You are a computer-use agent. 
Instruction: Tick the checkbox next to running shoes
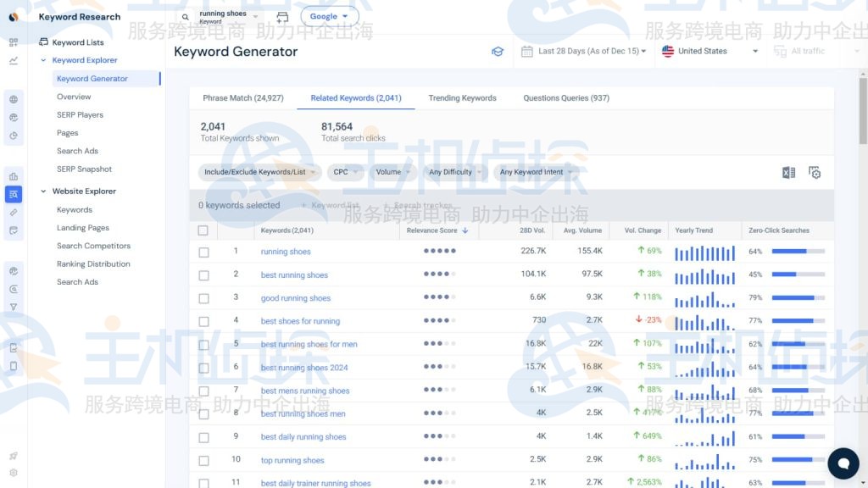pyautogui.click(x=203, y=252)
